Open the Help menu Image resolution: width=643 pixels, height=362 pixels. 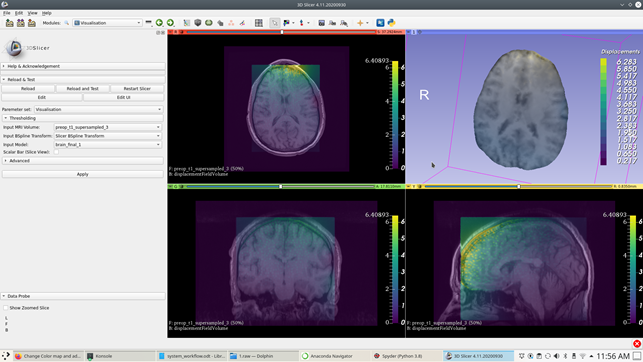[x=47, y=13]
